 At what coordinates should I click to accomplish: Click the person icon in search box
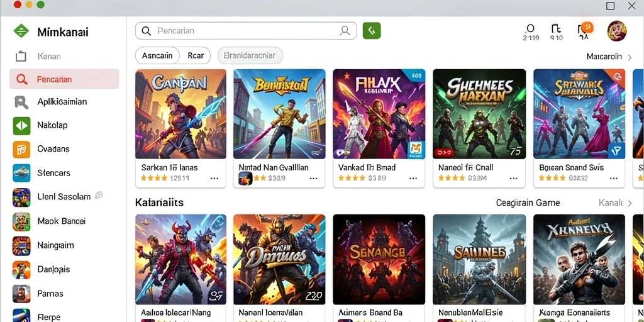345,31
